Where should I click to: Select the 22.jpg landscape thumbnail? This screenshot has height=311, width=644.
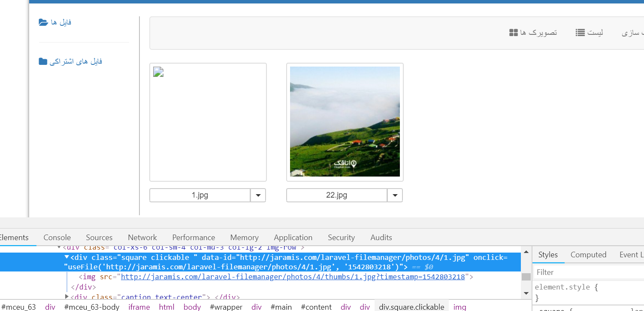pyautogui.click(x=344, y=121)
